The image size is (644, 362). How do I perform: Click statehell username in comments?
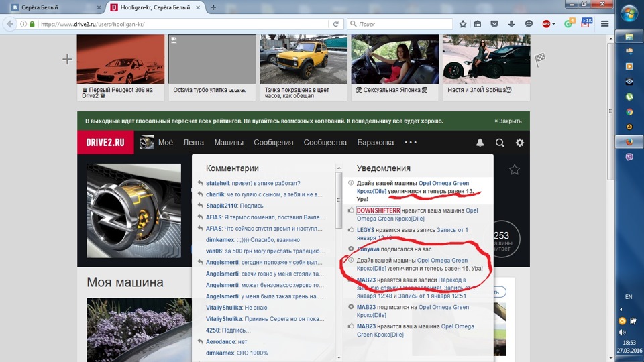click(217, 183)
